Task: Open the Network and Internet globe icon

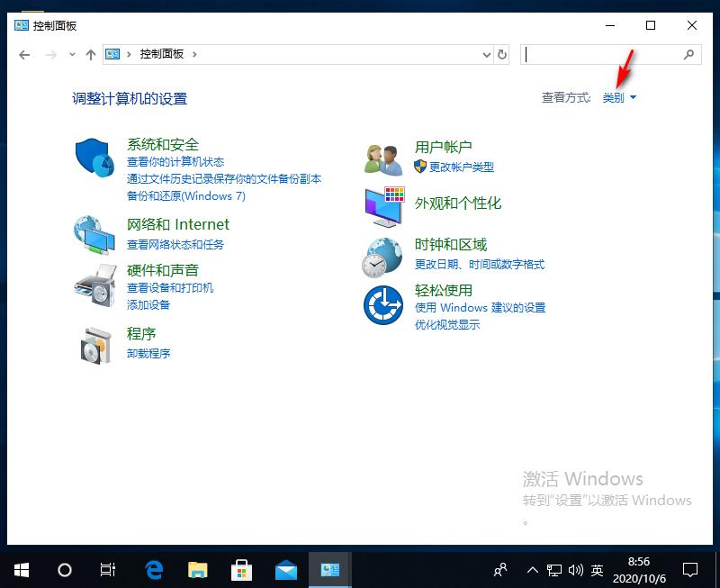Action: coord(94,235)
